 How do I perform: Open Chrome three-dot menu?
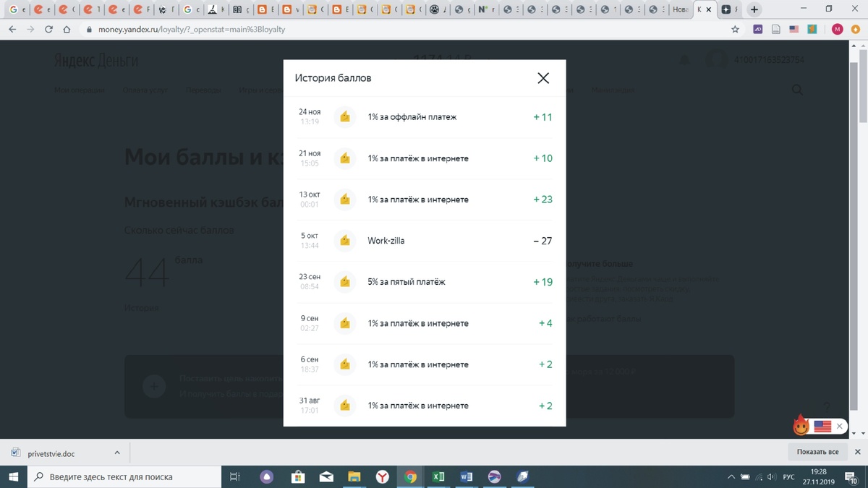click(856, 30)
